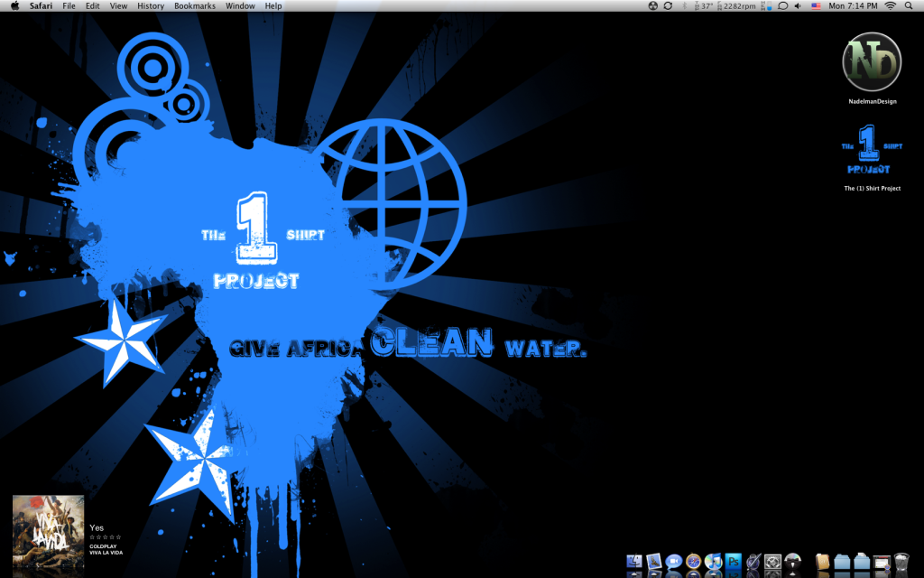
Task: Click the NadelmanDesign icon label
Action: (873, 101)
